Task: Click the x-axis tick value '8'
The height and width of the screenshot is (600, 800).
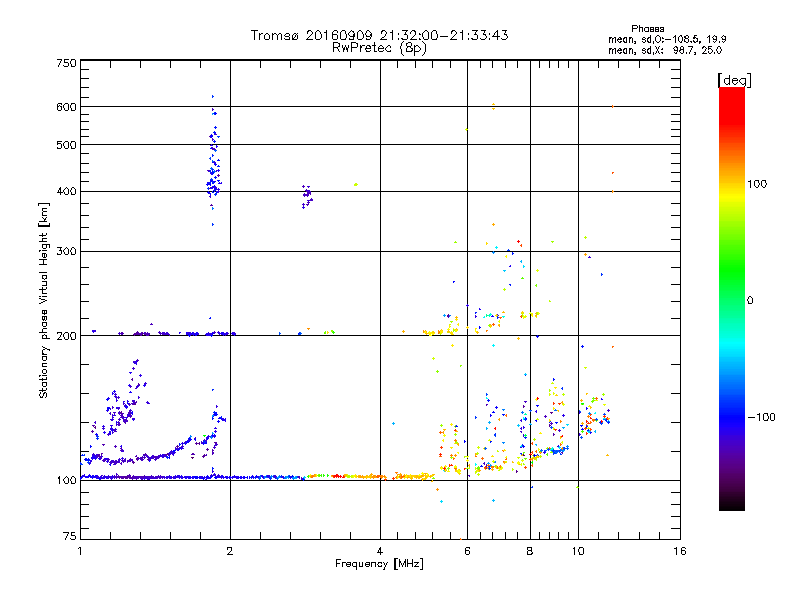Action: (530, 551)
